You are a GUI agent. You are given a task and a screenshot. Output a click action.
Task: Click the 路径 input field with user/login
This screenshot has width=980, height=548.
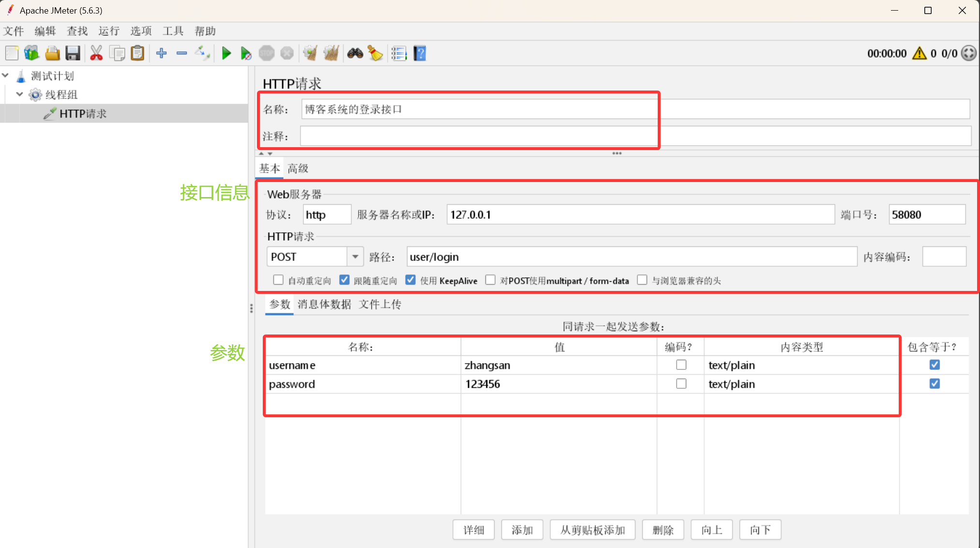(x=631, y=257)
